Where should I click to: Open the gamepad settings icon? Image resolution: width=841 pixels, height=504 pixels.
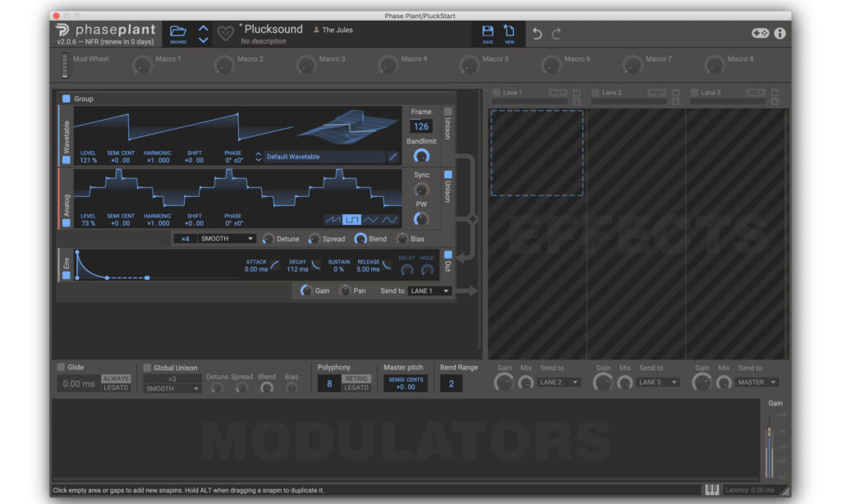tap(760, 33)
